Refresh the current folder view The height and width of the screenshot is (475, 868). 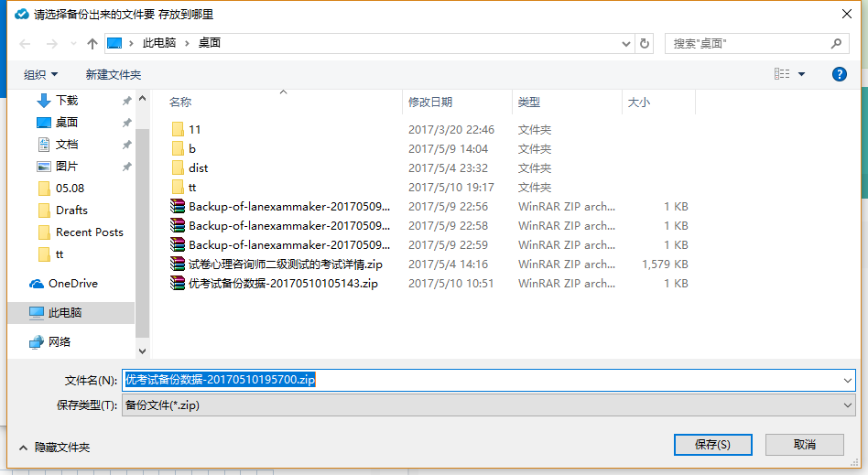click(x=645, y=44)
